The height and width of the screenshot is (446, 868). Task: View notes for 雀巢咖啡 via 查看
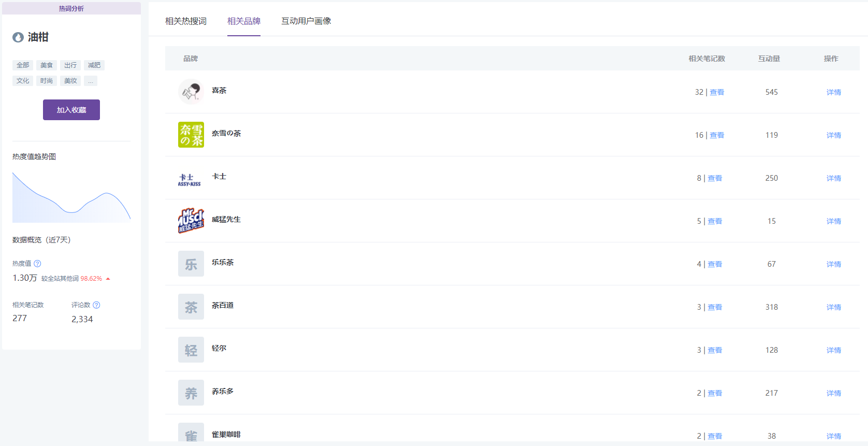click(x=715, y=436)
